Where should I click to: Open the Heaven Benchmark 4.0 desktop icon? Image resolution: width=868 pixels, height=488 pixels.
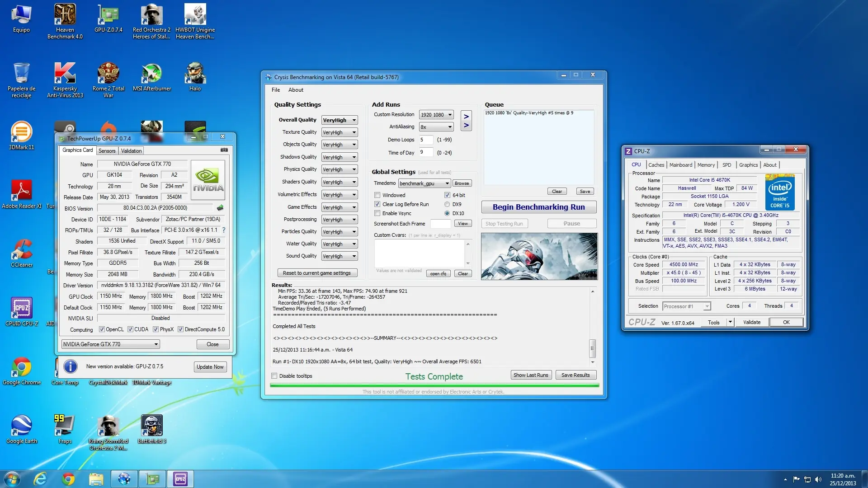[65, 21]
